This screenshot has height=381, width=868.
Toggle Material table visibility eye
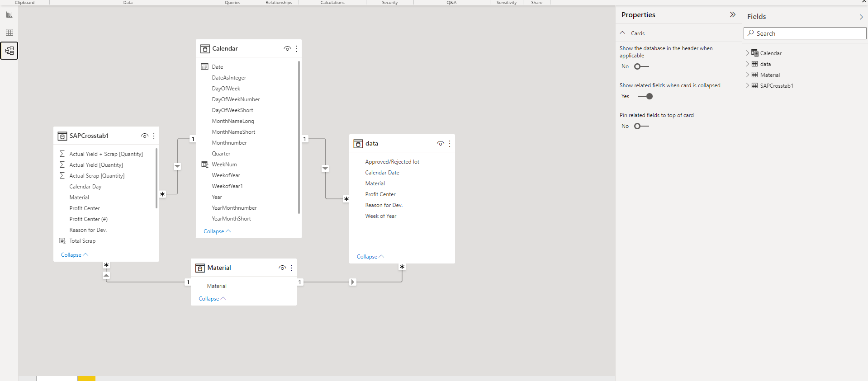pos(282,268)
